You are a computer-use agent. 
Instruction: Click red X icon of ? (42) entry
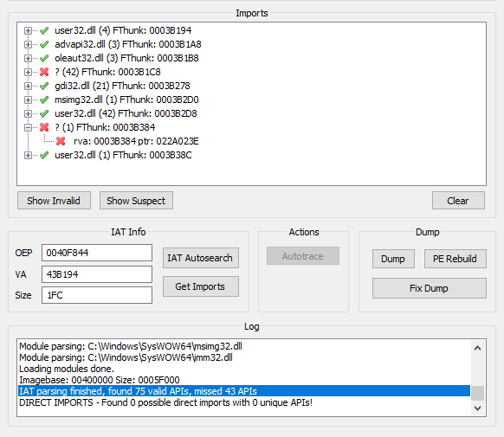click(x=44, y=72)
